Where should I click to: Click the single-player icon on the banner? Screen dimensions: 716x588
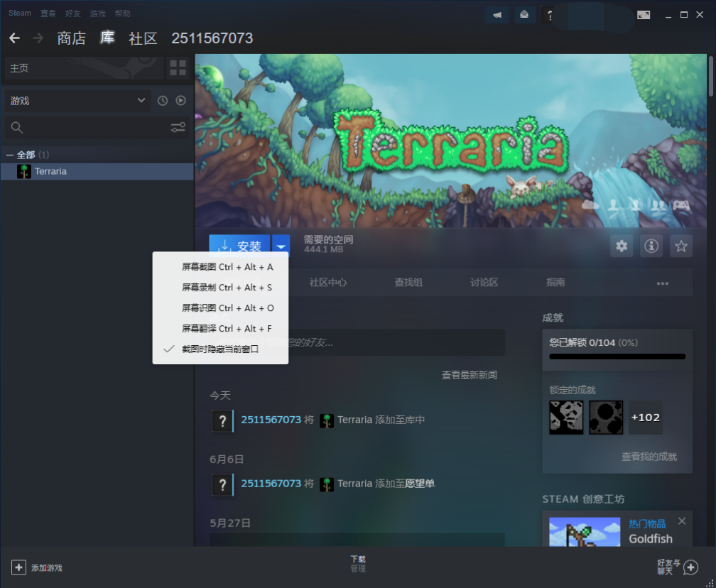click(613, 205)
